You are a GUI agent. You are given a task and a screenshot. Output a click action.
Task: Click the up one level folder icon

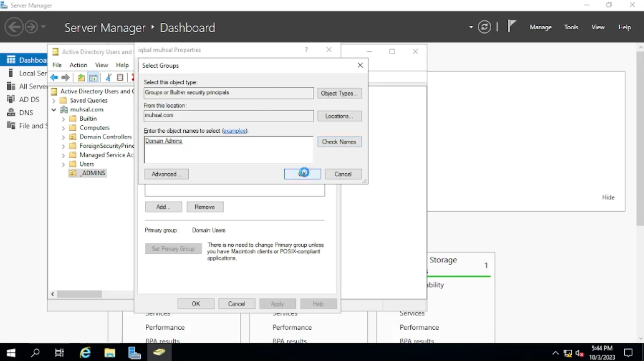click(x=81, y=78)
